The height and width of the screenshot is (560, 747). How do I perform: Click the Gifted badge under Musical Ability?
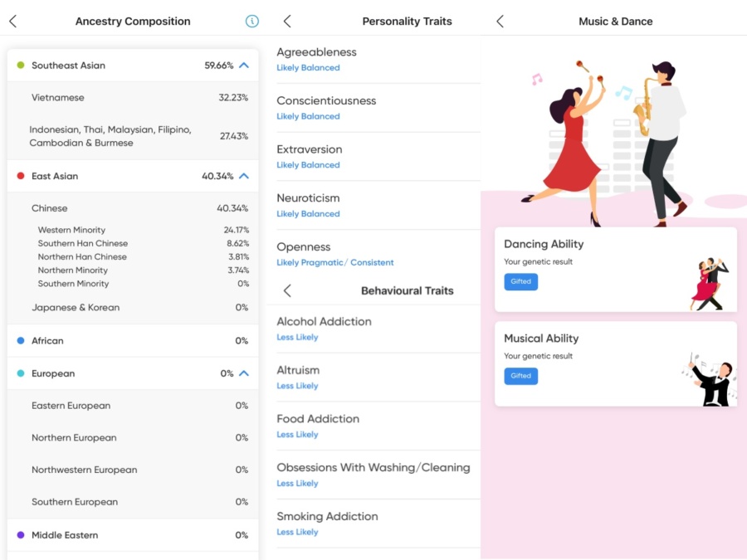point(520,376)
